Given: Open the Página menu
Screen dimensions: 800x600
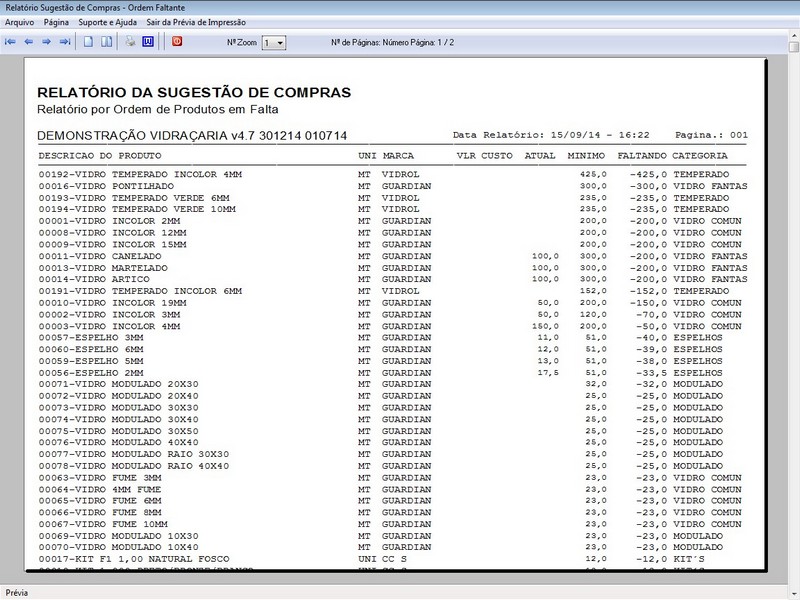Looking at the screenshot, I should [x=56, y=21].
